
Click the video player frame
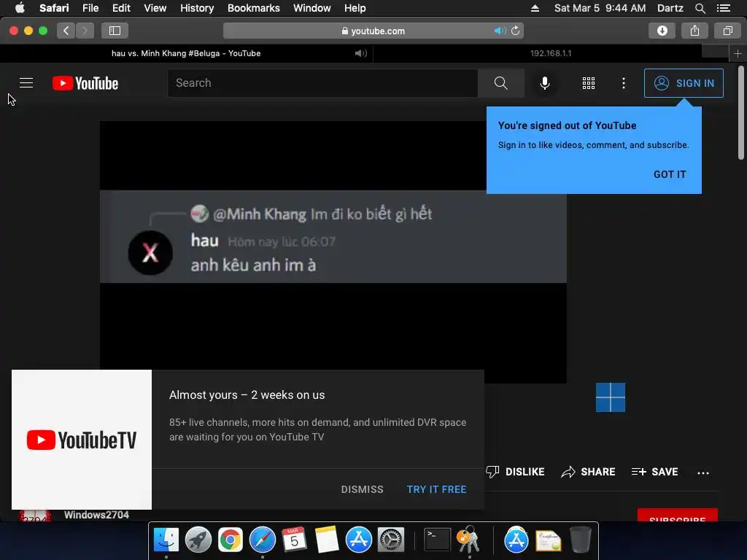(x=333, y=252)
